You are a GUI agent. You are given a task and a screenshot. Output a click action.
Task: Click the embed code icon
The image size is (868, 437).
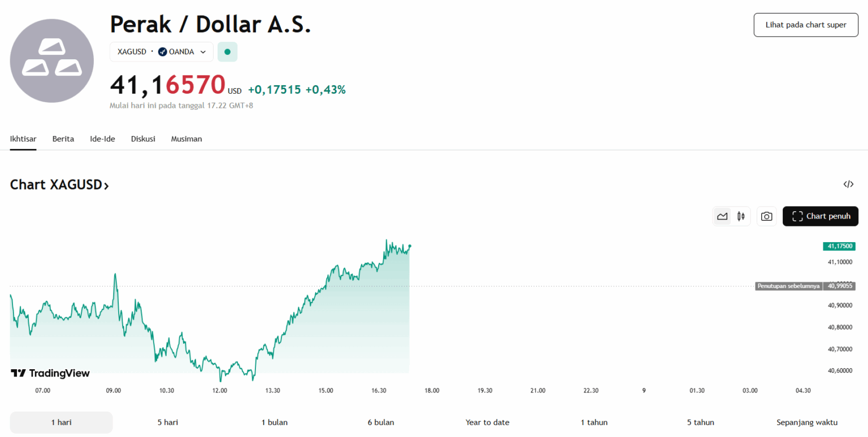848,184
